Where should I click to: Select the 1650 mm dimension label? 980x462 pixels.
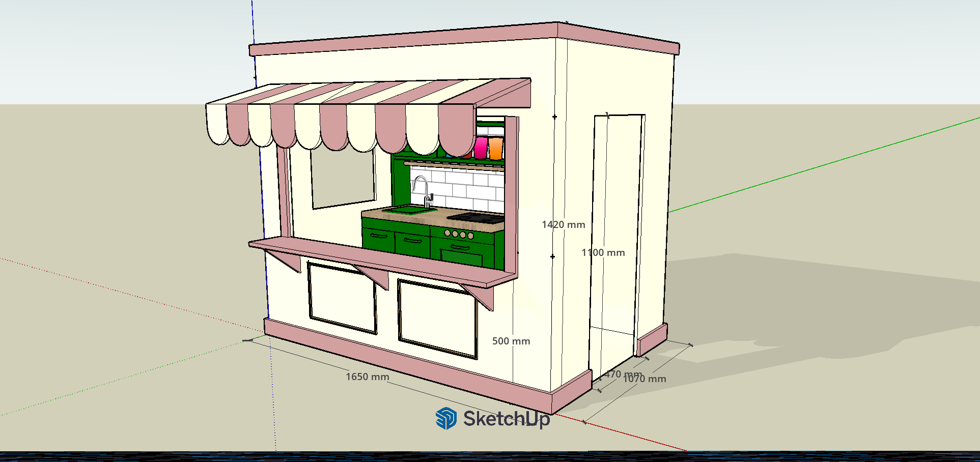[x=367, y=377]
